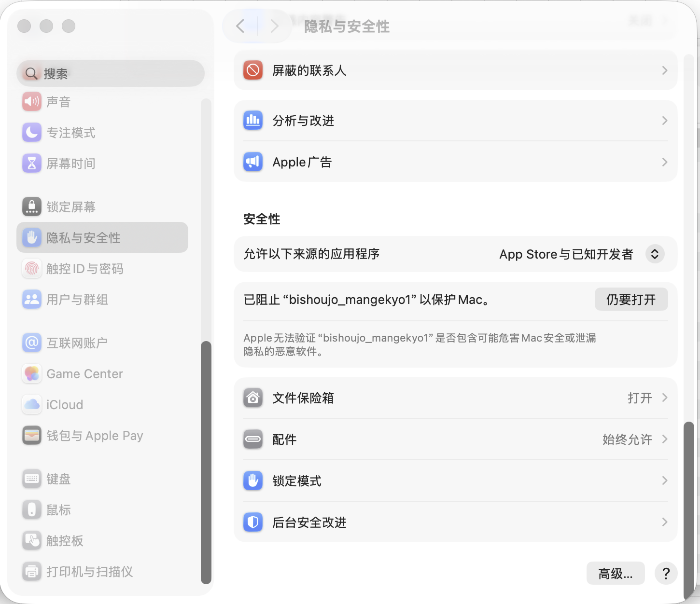Open Game Center colorful bubbles icon
The height and width of the screenshot is (604, 700).
point(32,373)
